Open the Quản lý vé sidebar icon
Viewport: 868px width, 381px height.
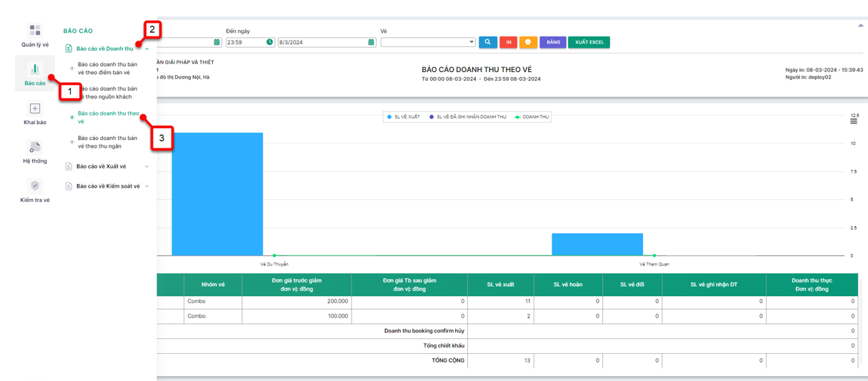[x=34, y=31]
